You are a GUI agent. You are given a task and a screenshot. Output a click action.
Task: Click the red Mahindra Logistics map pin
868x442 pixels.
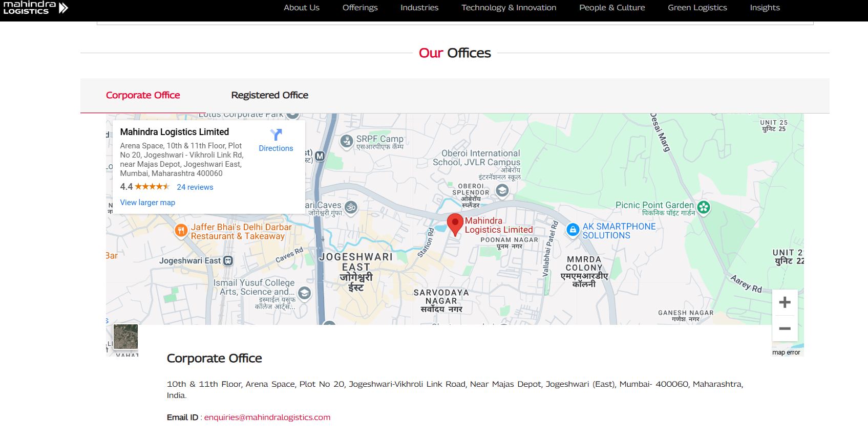click(455, 224)
